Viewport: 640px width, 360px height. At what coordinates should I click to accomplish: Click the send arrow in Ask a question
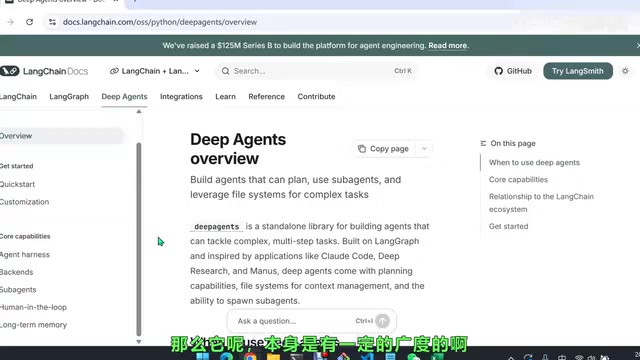[x=382, y=321]
